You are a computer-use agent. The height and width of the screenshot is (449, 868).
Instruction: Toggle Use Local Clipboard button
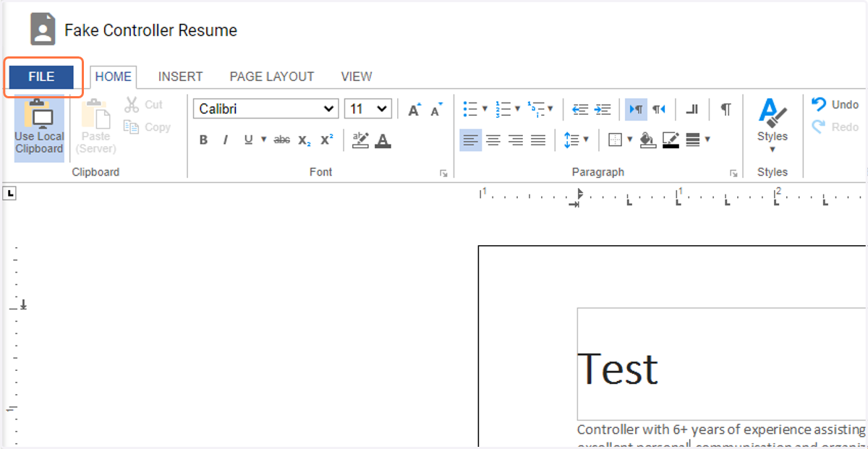point(39,128)
